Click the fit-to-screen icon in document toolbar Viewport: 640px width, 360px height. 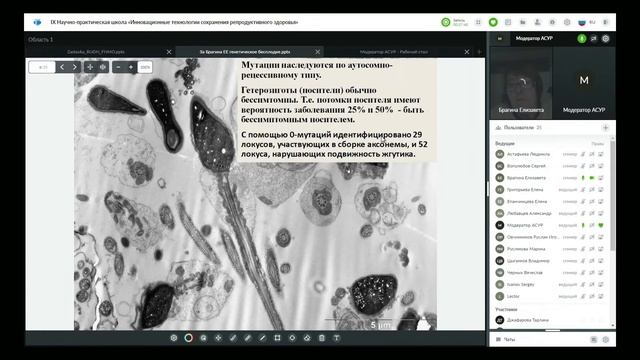point(102,67)
